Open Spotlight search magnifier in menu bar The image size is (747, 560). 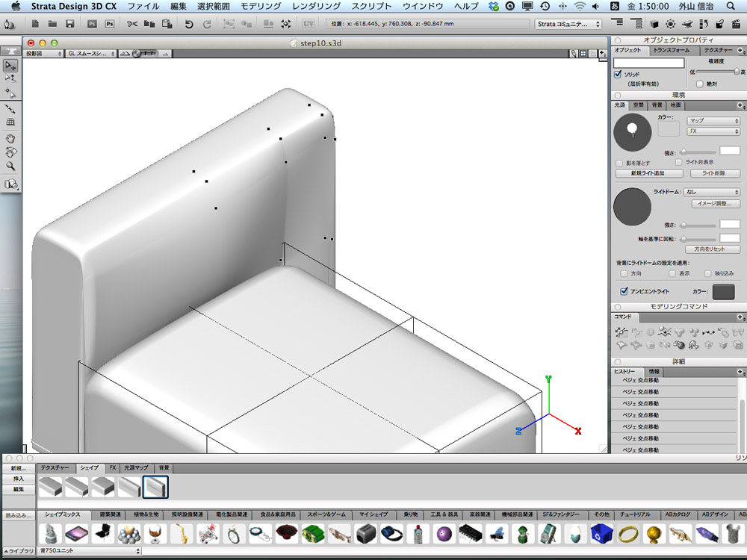[x=731, y=6]
